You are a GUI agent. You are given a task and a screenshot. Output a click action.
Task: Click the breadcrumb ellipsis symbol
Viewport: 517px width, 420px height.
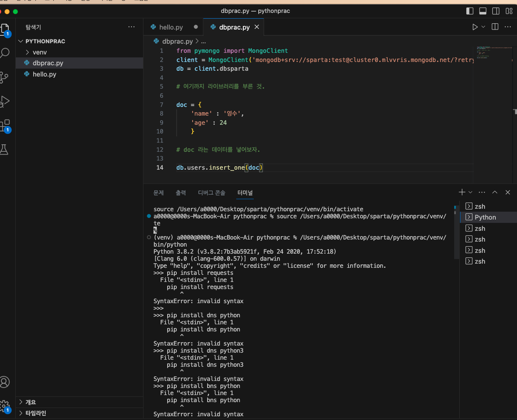tap(203, 41)
